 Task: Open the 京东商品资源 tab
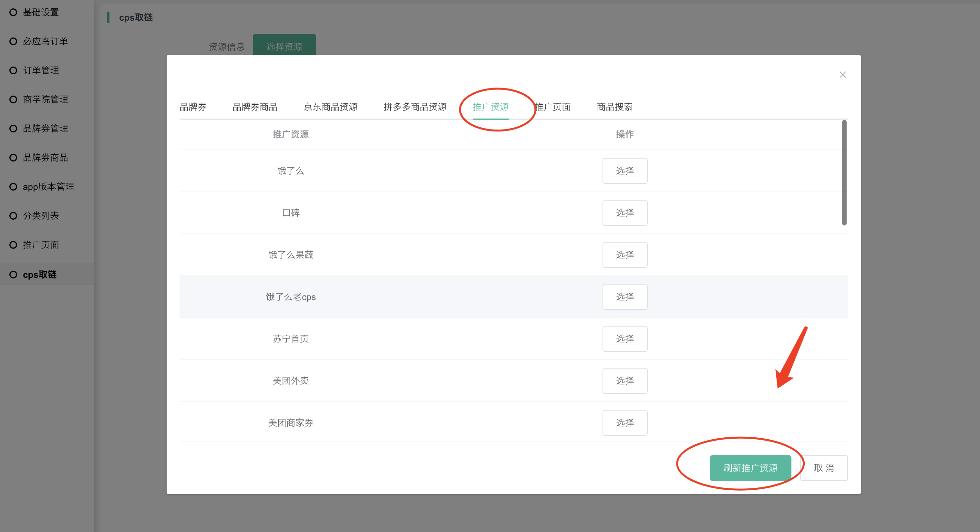click(330, 107)
